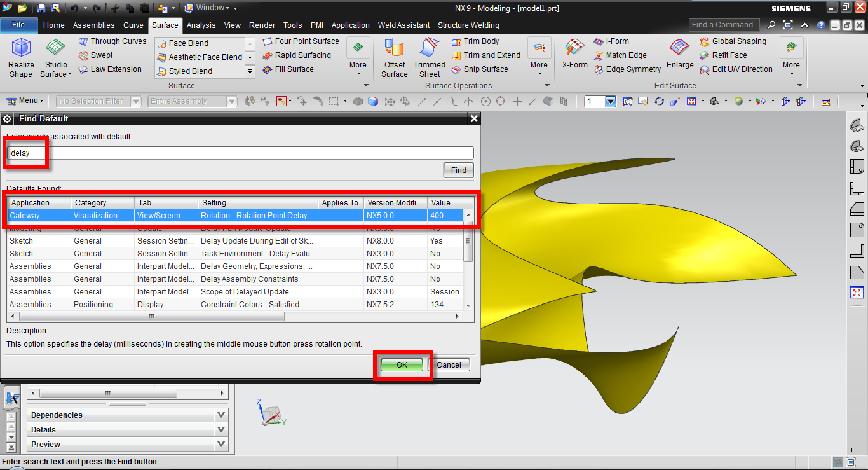The width and height of the screenshot is (868, 470).
Task: Open the Four Point Surface tool
Action: click(301, 41)
